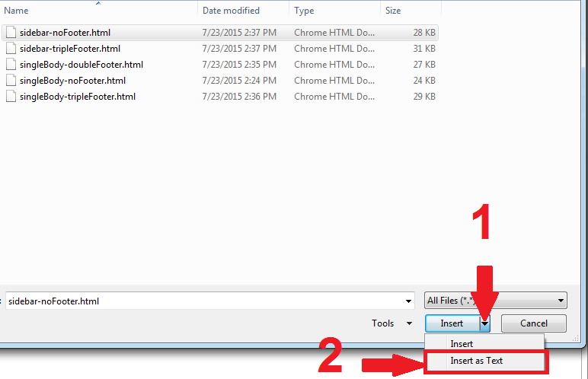Click the Insert button
Viewport: 588px width, 379px height.
coord(452,323)
